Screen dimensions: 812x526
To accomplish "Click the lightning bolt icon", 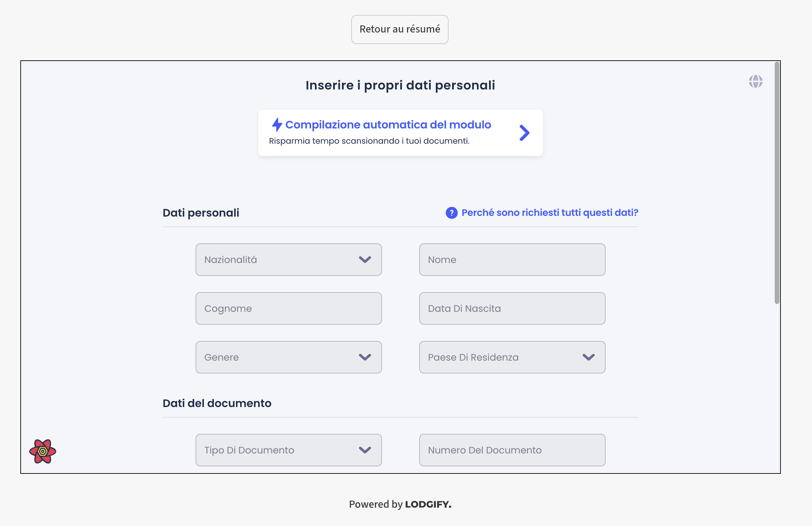I will [277, 125].
